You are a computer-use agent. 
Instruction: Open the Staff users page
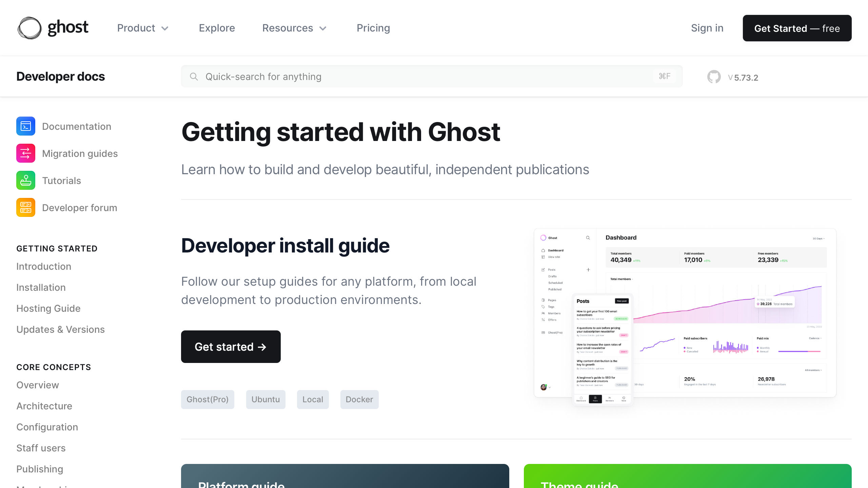tap(41, 448)
